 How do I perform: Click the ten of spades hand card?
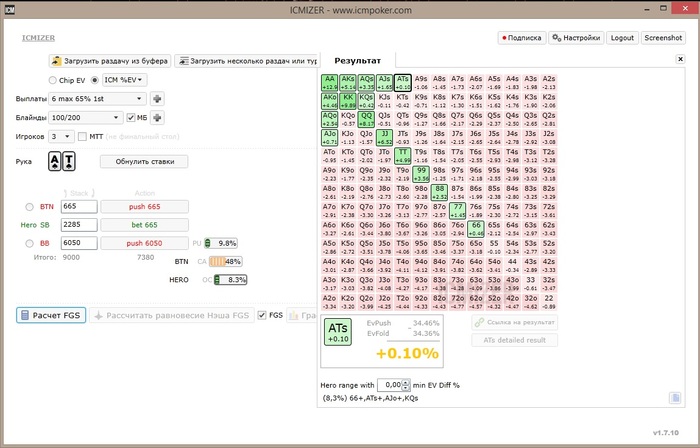click(69, 161)
